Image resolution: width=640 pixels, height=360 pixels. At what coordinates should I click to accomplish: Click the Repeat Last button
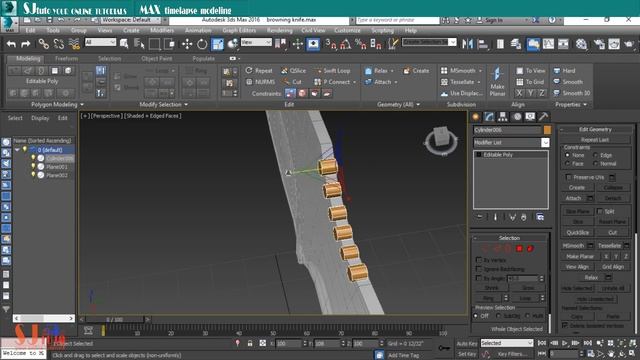[x=595, y=140]
